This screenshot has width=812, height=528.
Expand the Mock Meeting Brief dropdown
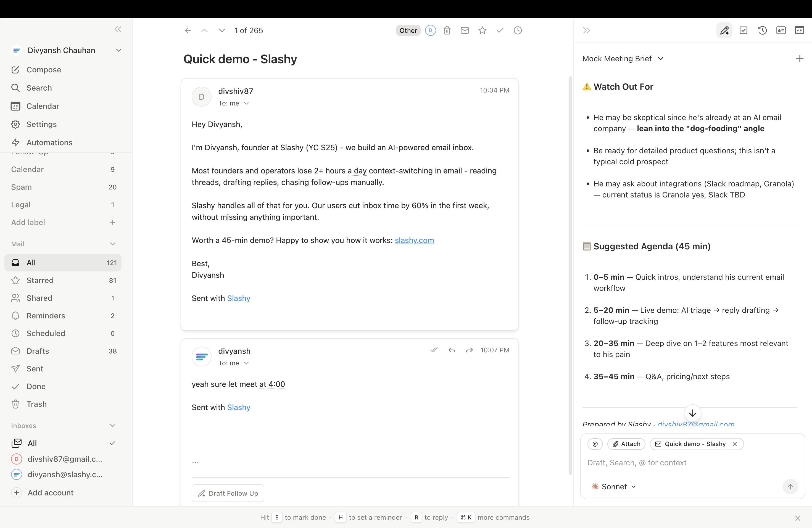click(623, 59)
